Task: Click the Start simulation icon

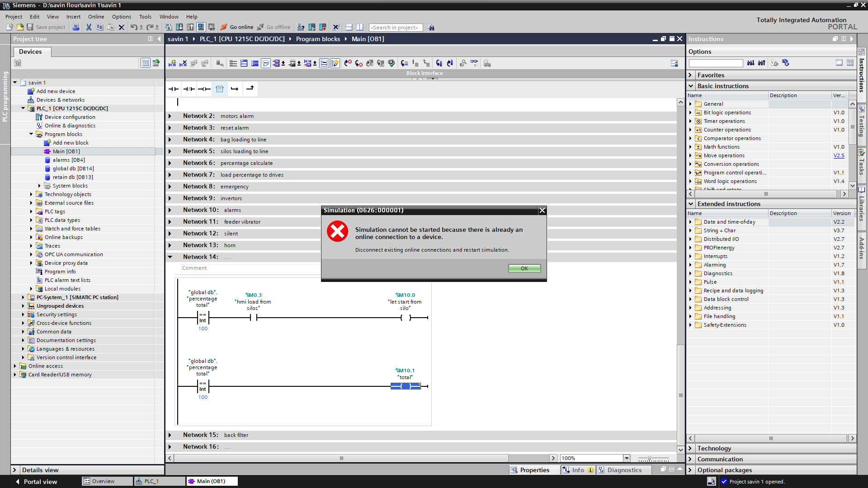Action: [201, 27]
